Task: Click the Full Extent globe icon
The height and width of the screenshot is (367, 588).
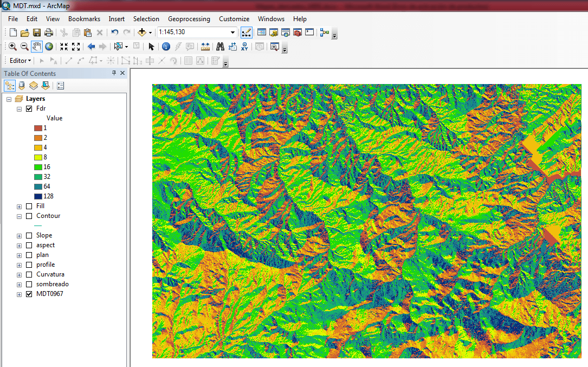Action: tap(49, 47)
